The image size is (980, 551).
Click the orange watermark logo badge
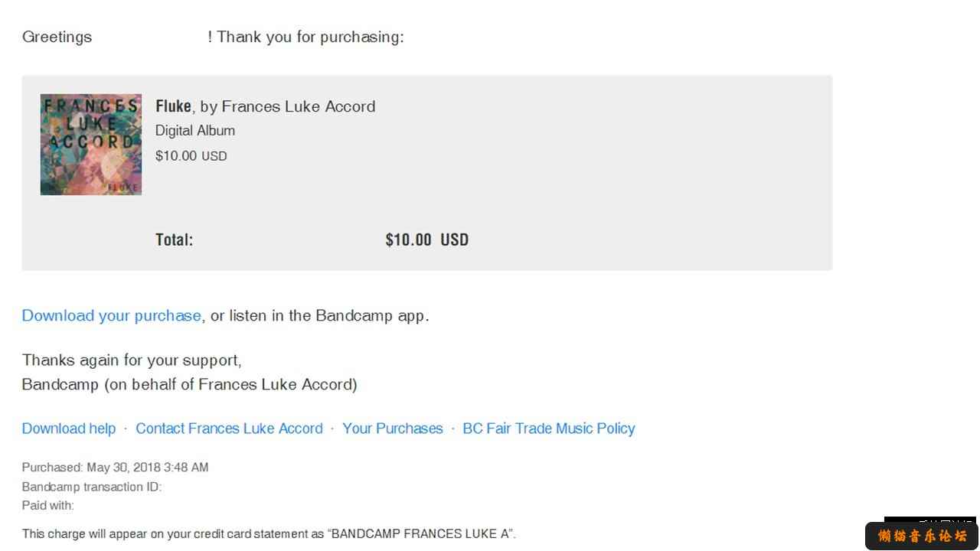922,536
